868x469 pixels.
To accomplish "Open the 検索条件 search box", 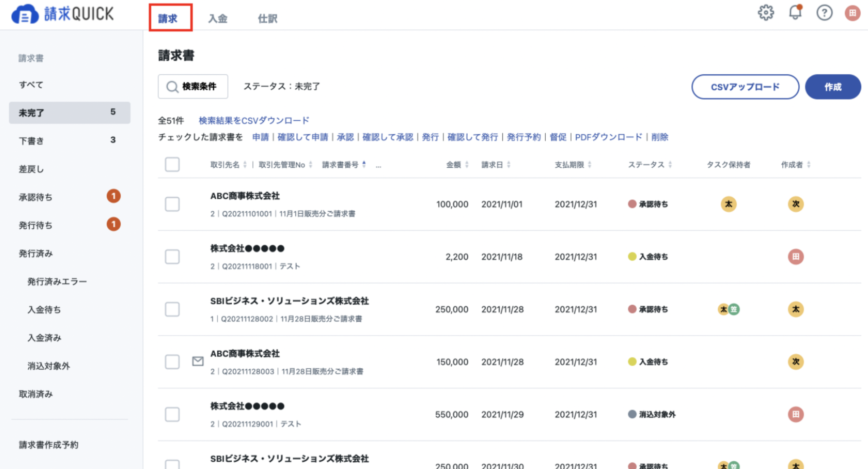I will click(x=193, y=86).
